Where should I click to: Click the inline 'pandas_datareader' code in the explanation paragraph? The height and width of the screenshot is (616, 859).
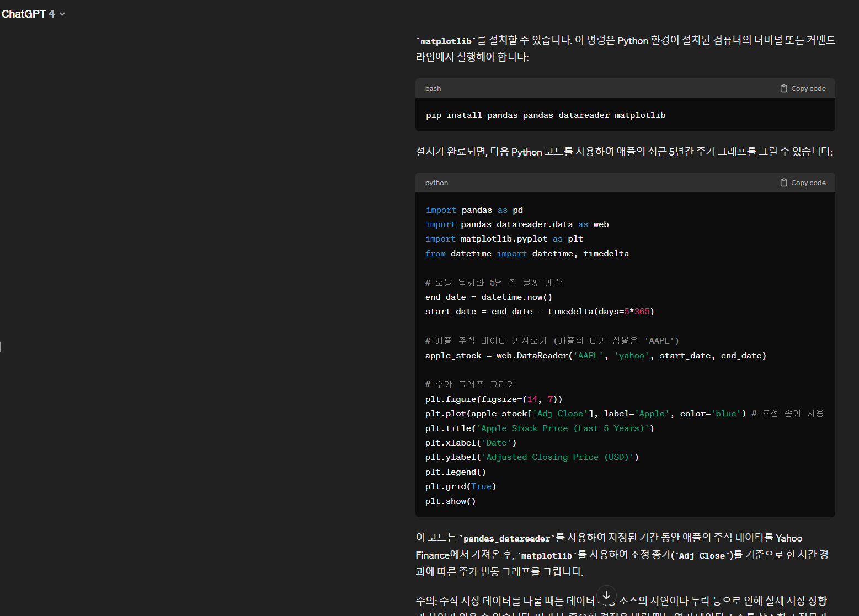(506, 539)
